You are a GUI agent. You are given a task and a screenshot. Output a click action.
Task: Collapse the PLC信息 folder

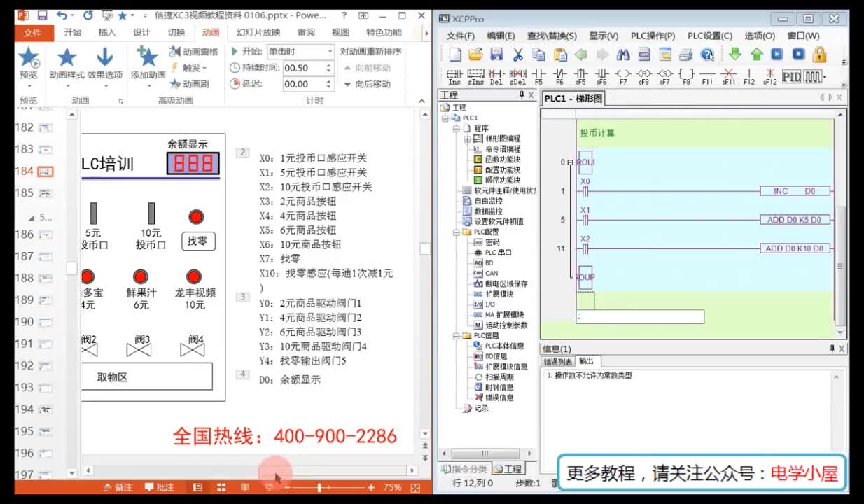pos(457,335)
